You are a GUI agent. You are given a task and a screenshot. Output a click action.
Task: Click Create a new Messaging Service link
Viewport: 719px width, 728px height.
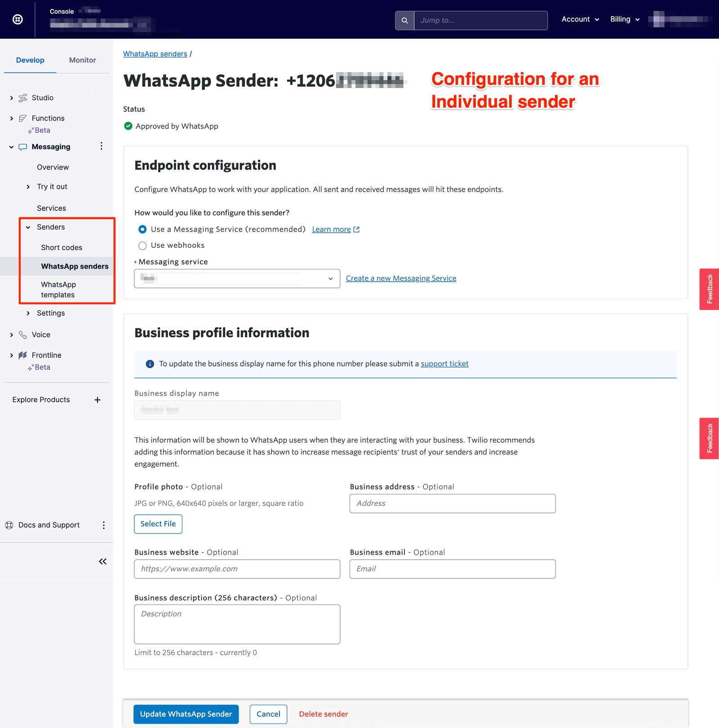tap(401, 278)
